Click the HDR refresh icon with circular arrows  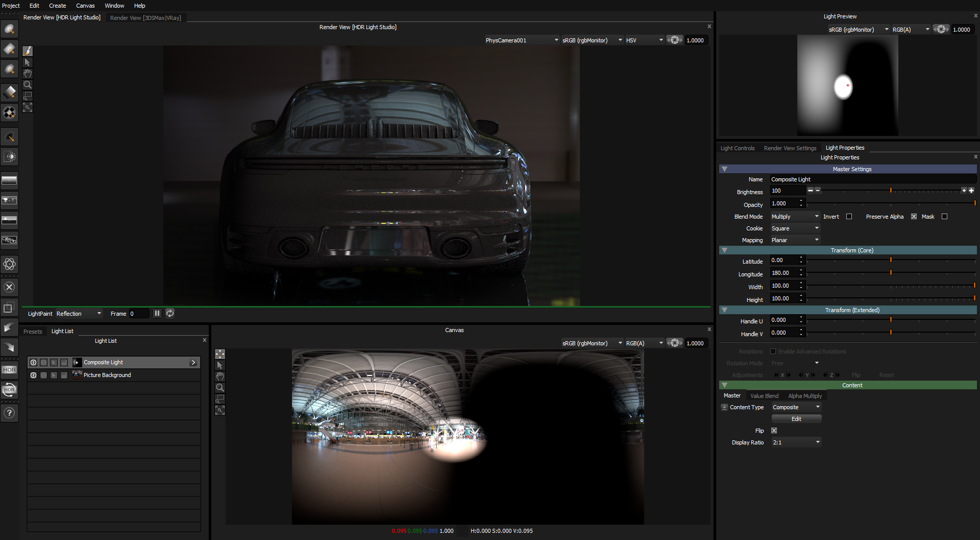9,390
